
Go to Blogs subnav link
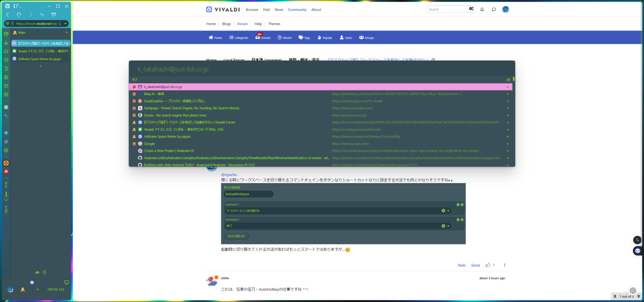pyautogui.click(x=226, y=24)
